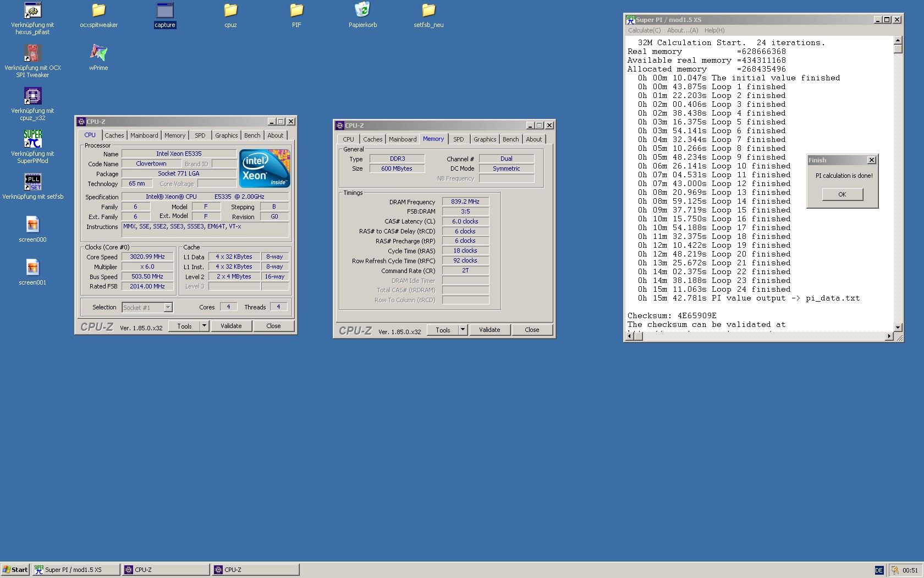Confirm PI calculation done with OK
The height and width of the screenshot is (578, 924).
point(842,194)
